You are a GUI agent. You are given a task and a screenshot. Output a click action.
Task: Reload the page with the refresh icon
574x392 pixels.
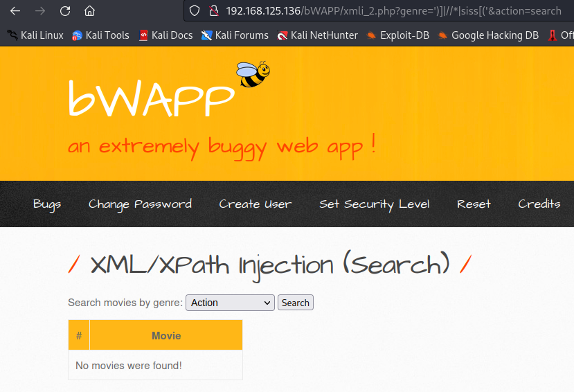point(65,11)
